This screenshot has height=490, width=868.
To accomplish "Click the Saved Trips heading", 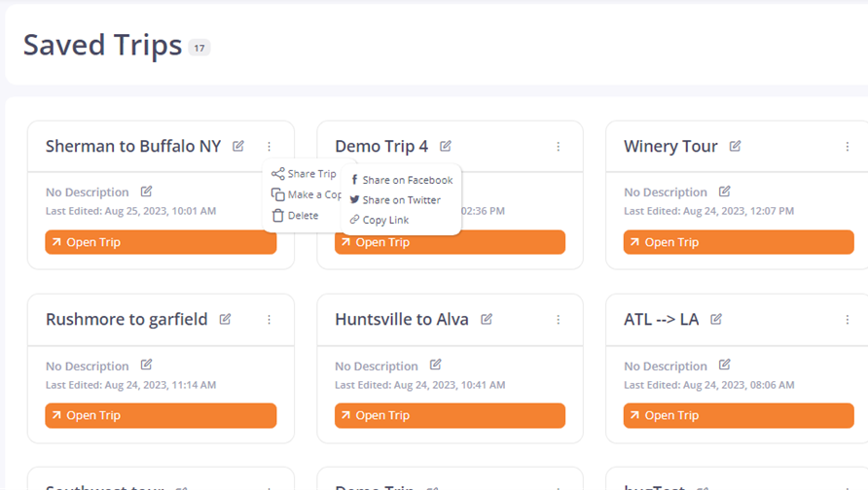I will point(102,45).
